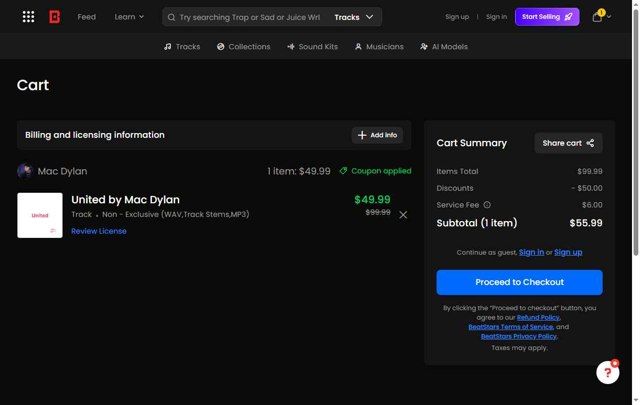Expand the cart chevron beside the bag
The image size is (640, 405).
coord(609,17)
